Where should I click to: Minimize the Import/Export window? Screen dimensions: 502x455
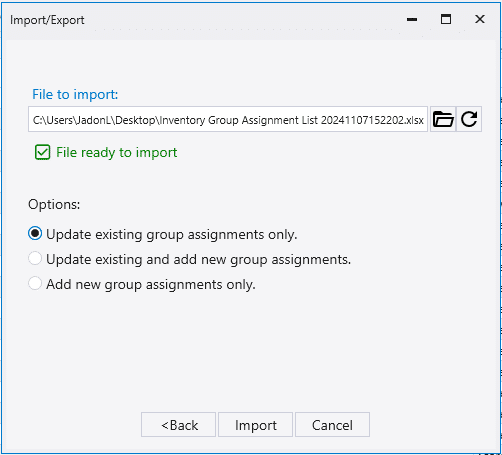click(412, 19)
